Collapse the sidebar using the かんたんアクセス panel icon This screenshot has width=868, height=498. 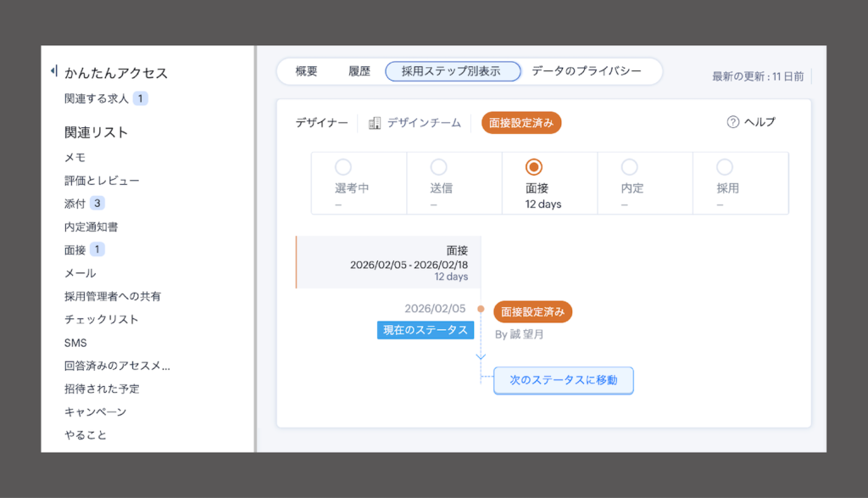coord(53,72)
